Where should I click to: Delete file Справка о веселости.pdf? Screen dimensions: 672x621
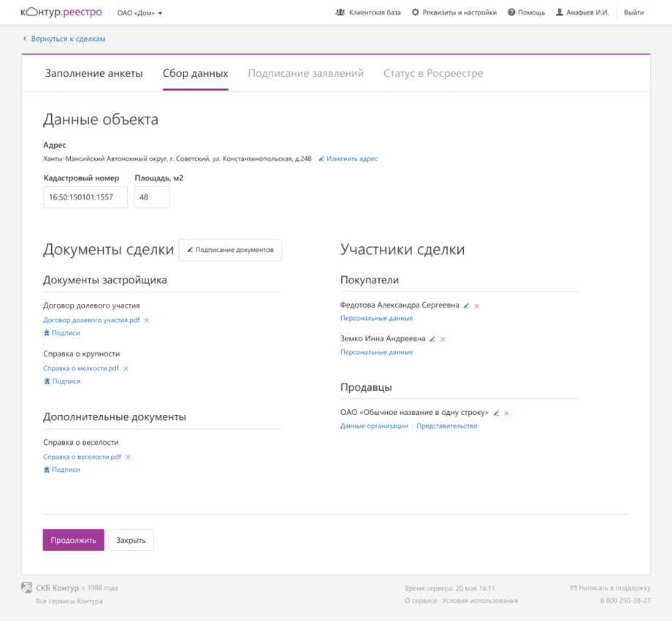(x=128, y=457)
